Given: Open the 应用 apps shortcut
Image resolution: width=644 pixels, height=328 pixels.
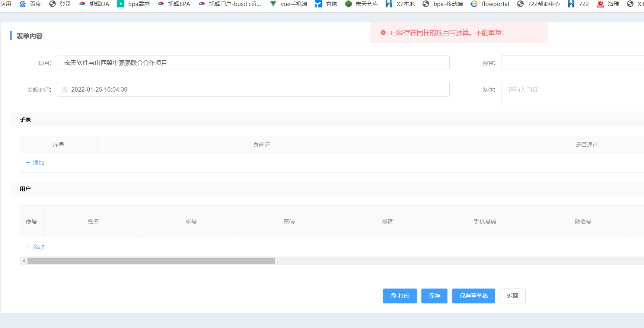Looking at the screenshot, I should click(6, 4).
